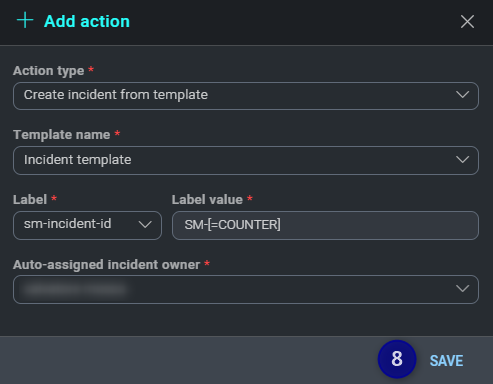This screenshot has width=493, height=384.
Task: Click the Template name field label
Action: [x=61, y=135]
